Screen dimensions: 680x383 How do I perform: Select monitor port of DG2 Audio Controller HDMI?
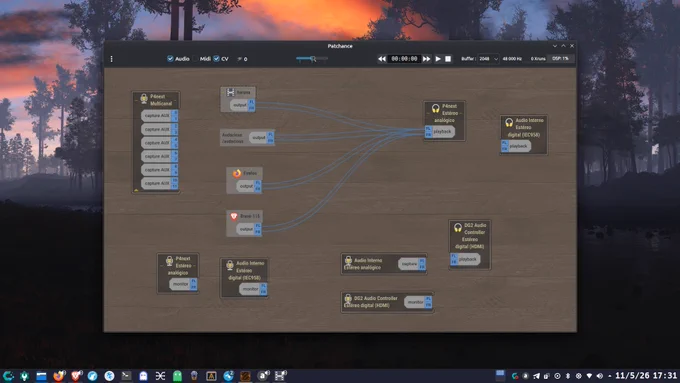tap(418, 302)
